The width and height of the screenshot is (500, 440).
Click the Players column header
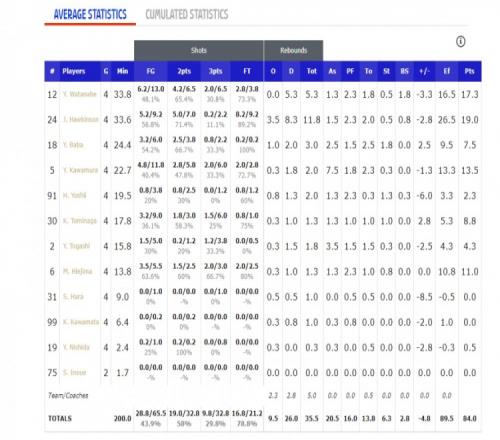pos(74,71)
